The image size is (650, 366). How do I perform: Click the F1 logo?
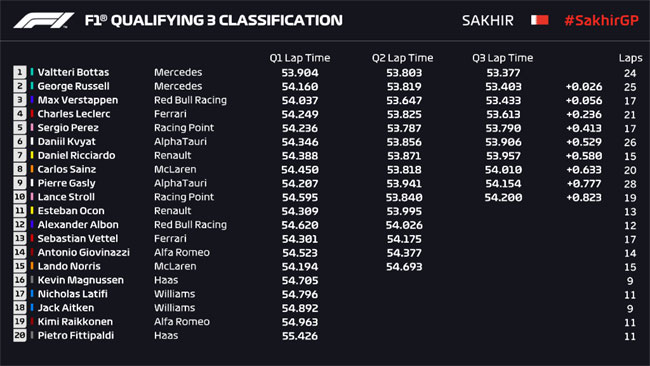click(44, 20)
